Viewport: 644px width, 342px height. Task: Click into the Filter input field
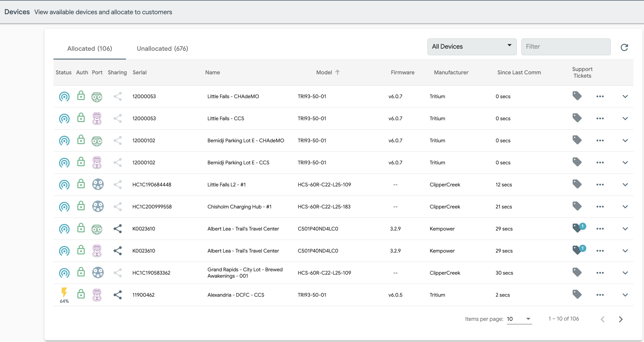pyautogui.click(x=566, y=47)
